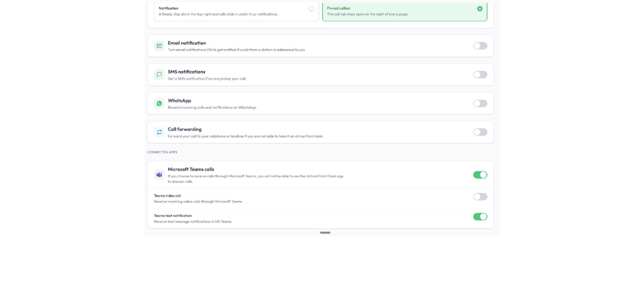Select the Pinned callbar radio button

coord(480,9)
